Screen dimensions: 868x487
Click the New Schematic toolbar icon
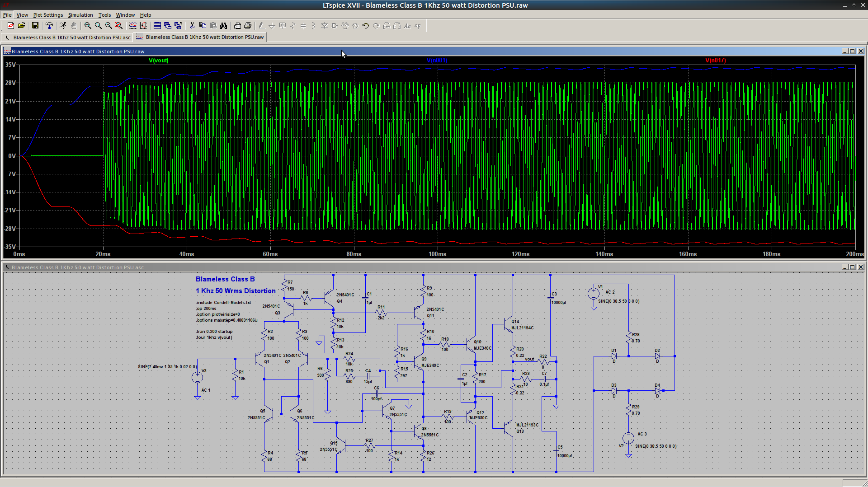[11, 26]
